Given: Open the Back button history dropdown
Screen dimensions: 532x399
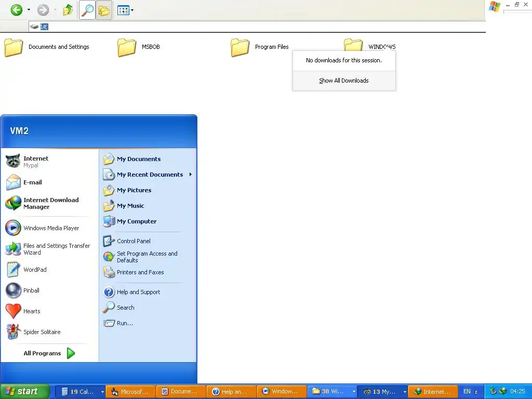Looking at the screenshot, I should [x=29, y=10].
